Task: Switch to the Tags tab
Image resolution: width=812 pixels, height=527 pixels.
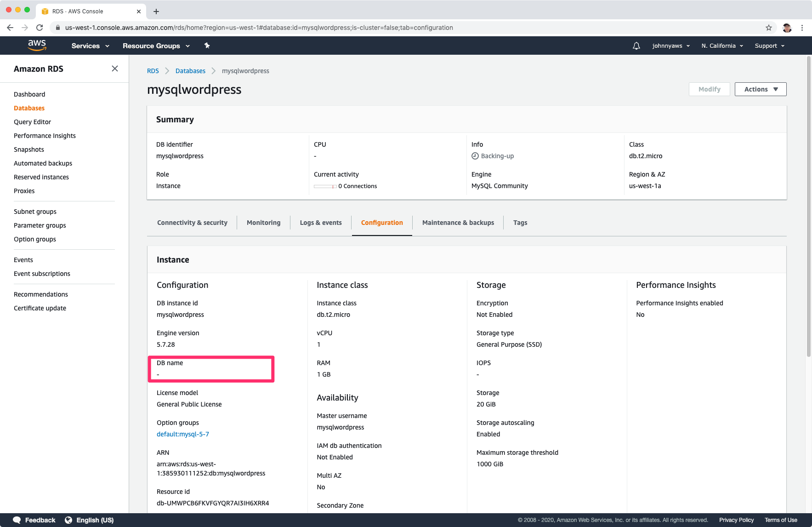Action: pos(520,223)
